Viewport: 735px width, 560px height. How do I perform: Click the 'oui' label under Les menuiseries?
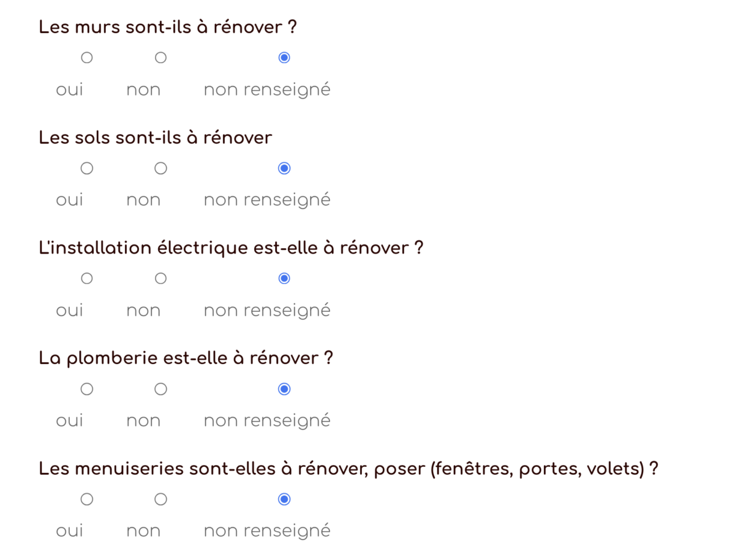70,531
